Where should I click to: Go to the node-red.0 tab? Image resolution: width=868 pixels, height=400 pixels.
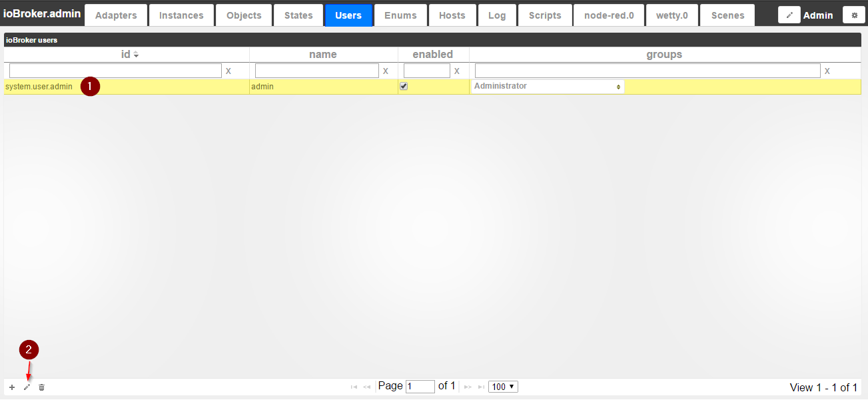click(609, 15)
